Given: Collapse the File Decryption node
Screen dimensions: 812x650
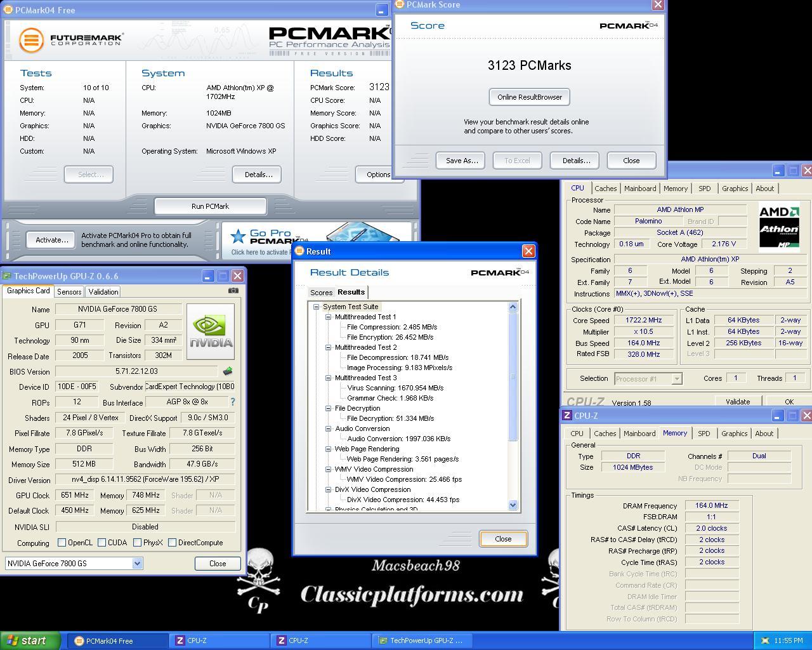Looking at the screenshot, I should 328,408.
